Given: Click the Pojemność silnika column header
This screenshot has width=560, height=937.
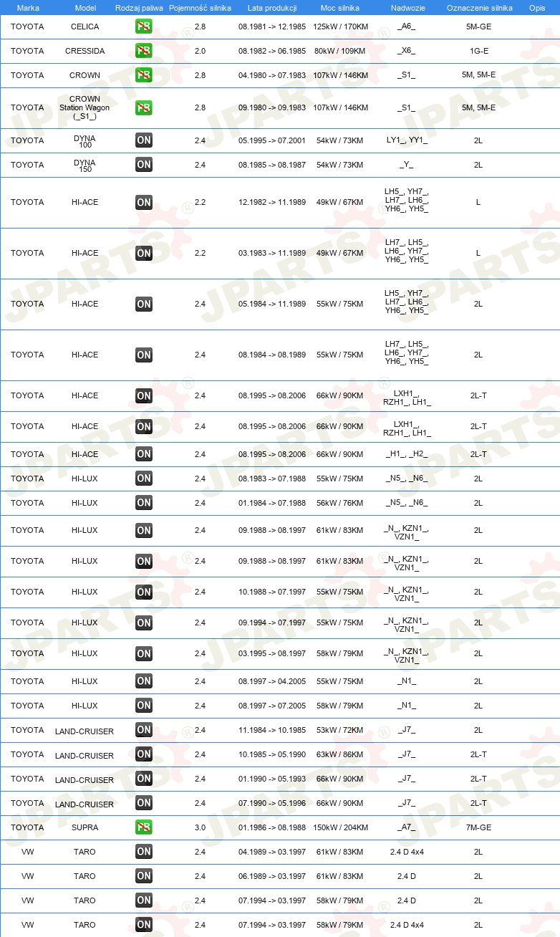Looking at the screenshot, I should point(200,8).
